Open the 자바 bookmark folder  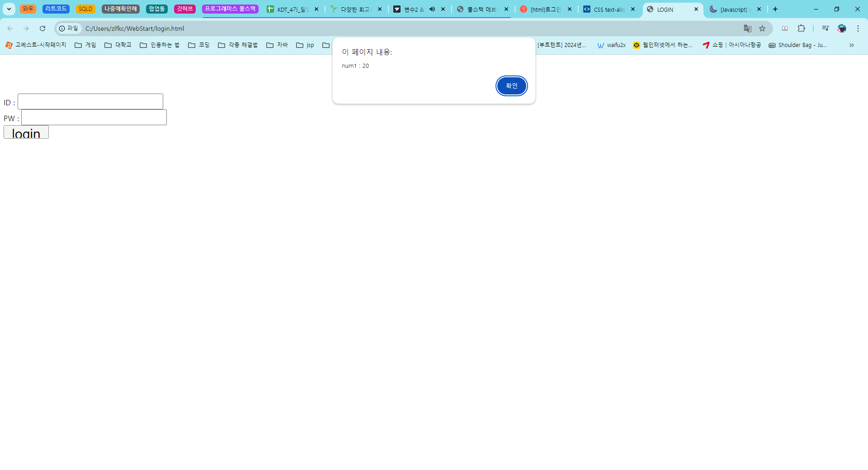coord(277,45)
